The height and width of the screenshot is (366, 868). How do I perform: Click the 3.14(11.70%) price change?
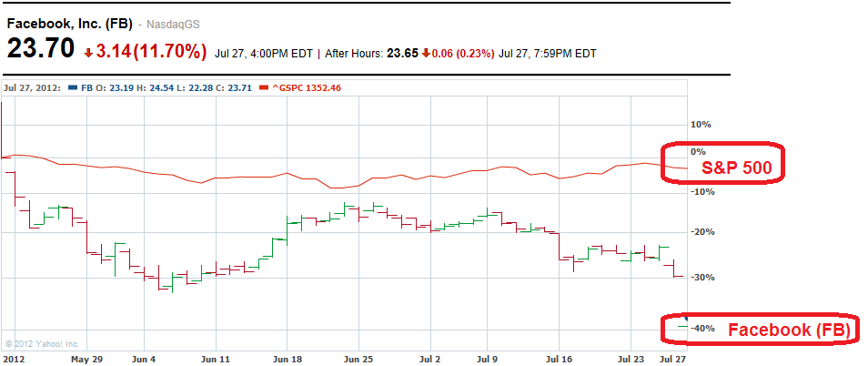click(151, 52)
